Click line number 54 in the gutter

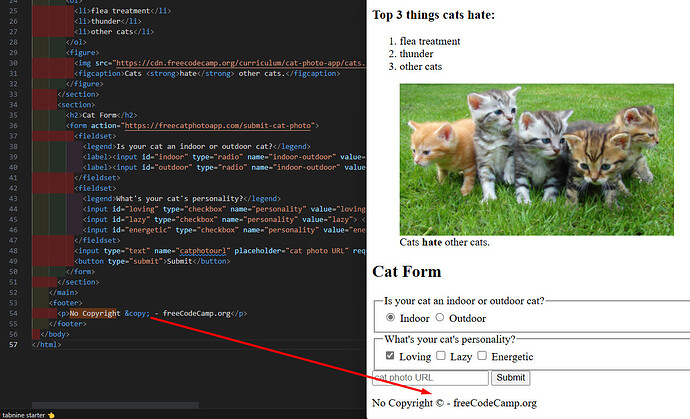point(13,313)
